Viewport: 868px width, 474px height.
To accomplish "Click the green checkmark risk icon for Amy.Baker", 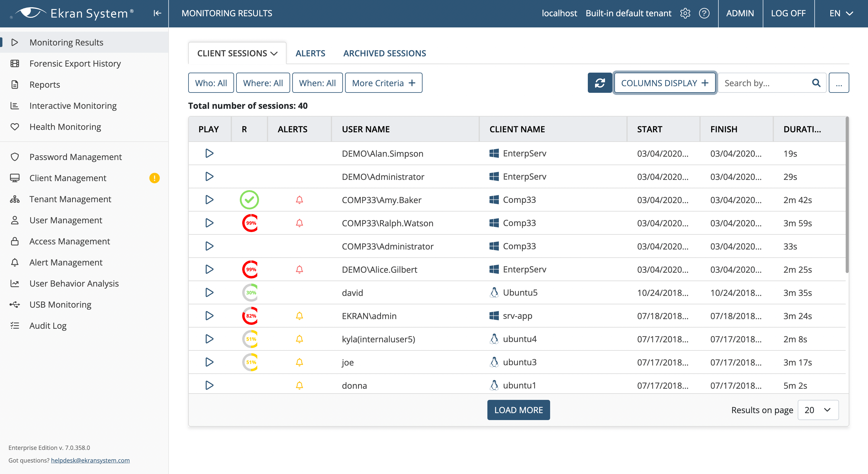I will click(249, 200).
